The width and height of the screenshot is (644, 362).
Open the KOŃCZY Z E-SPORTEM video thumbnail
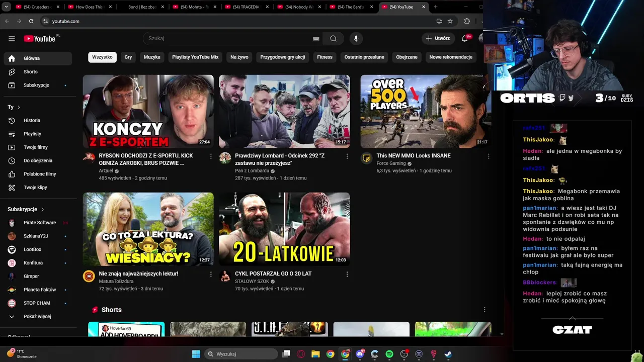coord(148,112)
